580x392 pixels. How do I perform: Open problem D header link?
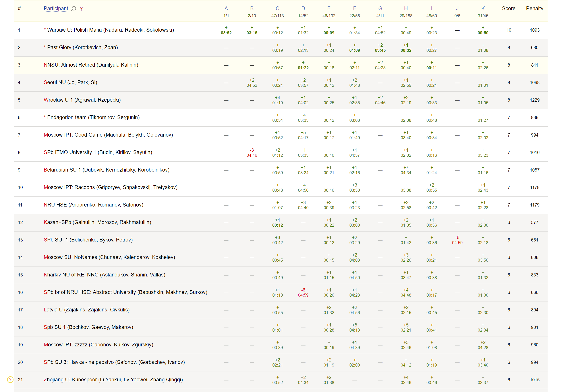pos(303,8)
